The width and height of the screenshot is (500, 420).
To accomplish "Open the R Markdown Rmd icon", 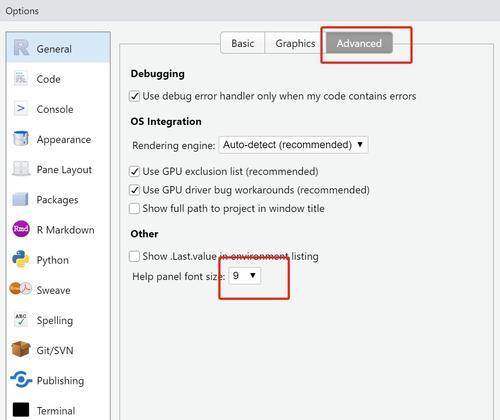I will (x=21, y=229).
